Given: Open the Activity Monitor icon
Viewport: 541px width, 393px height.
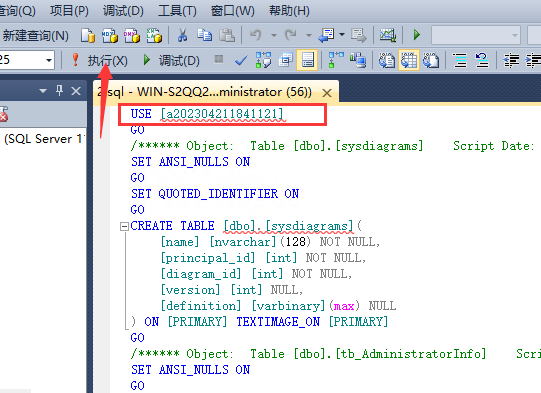Looking at the screenshot, I should [388, 35].
